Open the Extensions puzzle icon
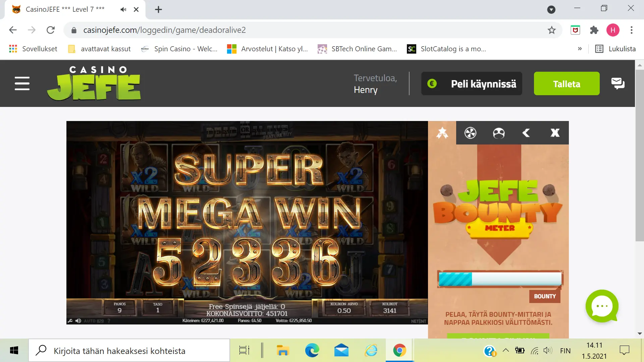This screenshot has height=362, width=644. (x=594, y=30)
